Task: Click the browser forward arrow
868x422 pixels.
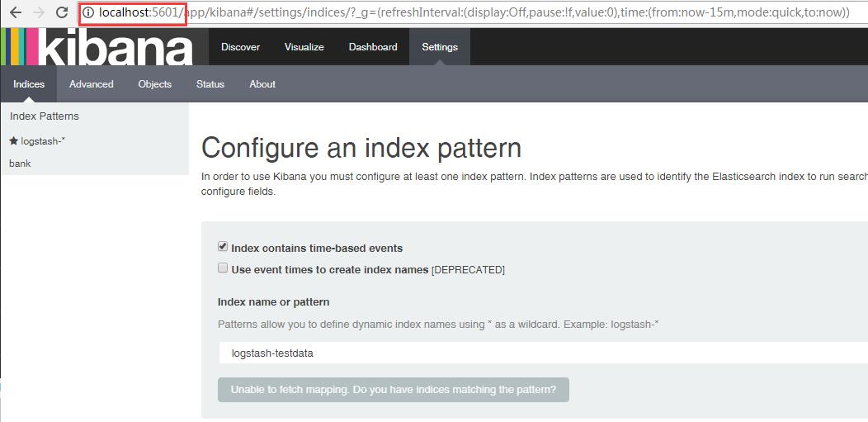Action: click(38, 12)
